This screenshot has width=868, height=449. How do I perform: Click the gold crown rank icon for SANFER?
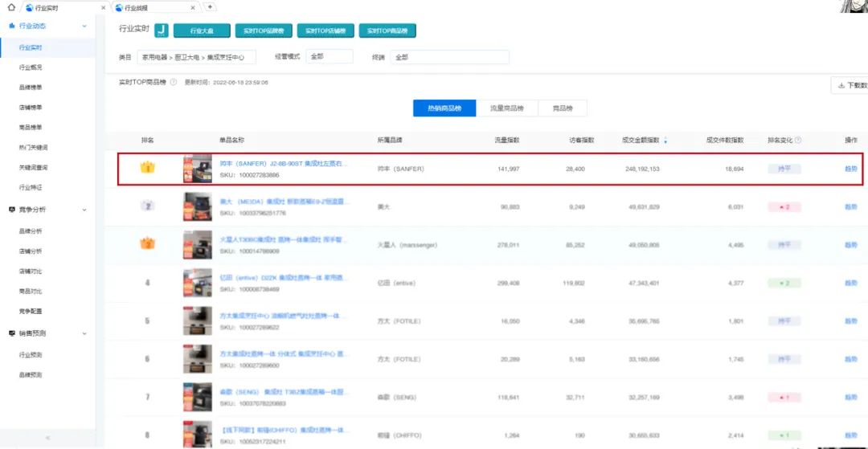147,169
